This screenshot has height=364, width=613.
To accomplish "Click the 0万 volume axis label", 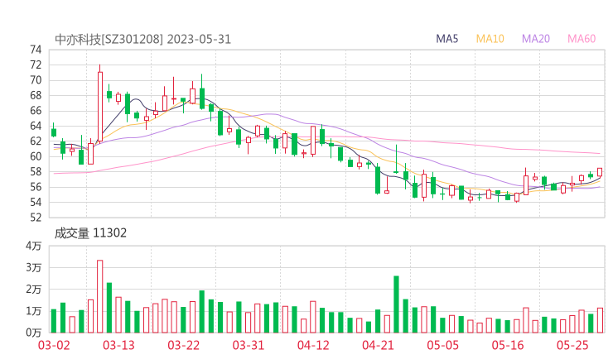I will click(x=34, y=333).
